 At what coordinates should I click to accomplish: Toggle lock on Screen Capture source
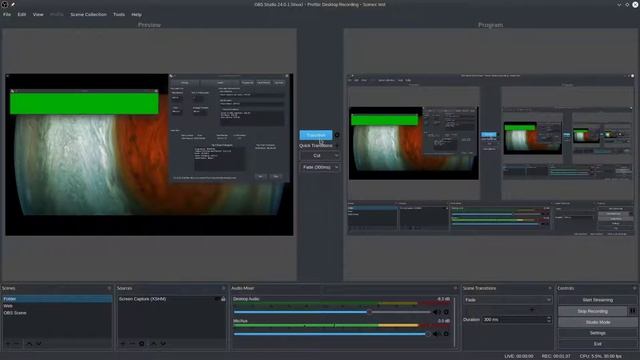(223, 299)
